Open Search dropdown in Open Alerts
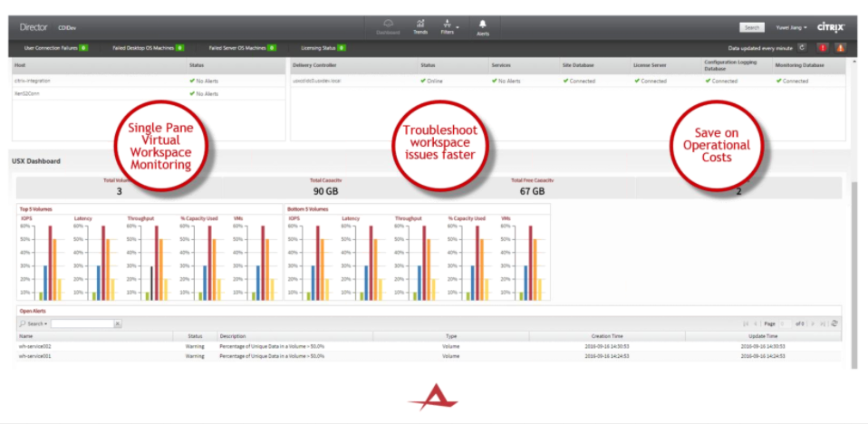Viewport: 868px width, 424px height. [34, 323]
